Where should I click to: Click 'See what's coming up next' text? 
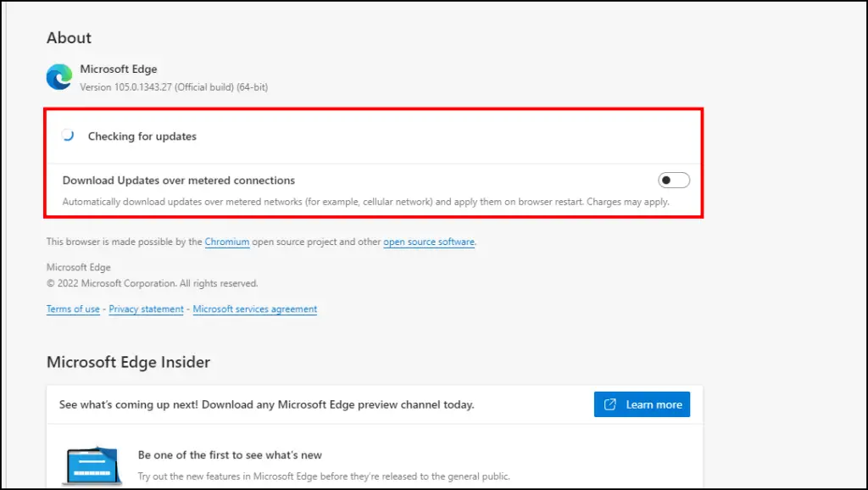pyautogui.click(x=267, y=404)
